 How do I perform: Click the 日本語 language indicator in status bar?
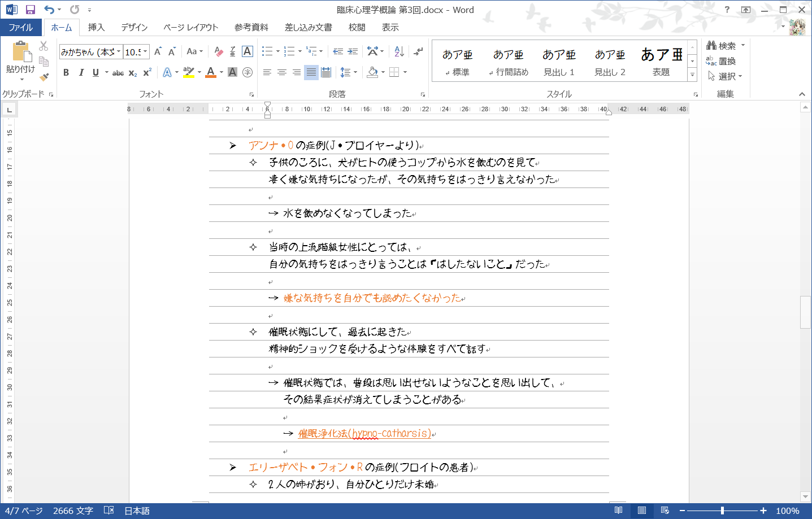[137, 511]
